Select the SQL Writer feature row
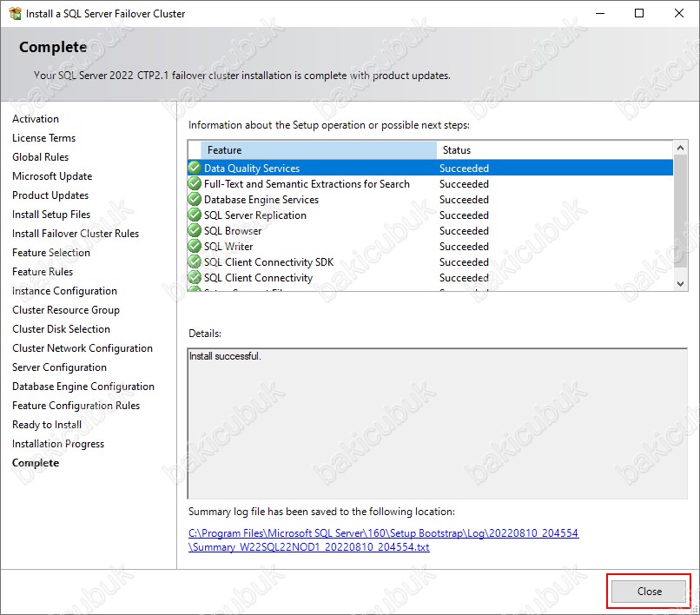This screenshot has width=700, height=615. (x=431, y=246)
